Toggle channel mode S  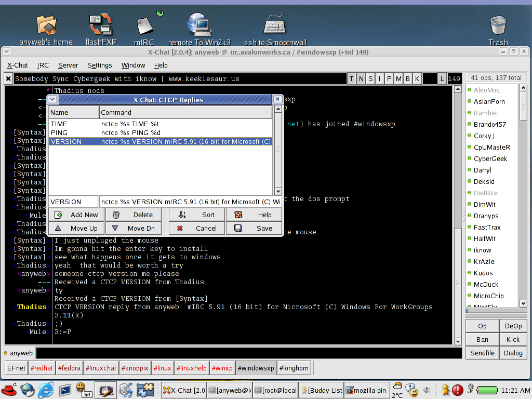[370, 79]
